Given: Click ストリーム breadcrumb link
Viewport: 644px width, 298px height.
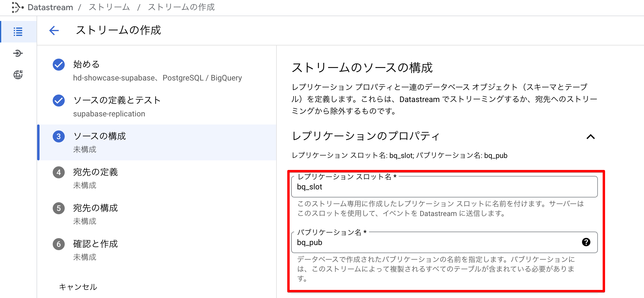Looking at the screenshot, I should [109, 7].
